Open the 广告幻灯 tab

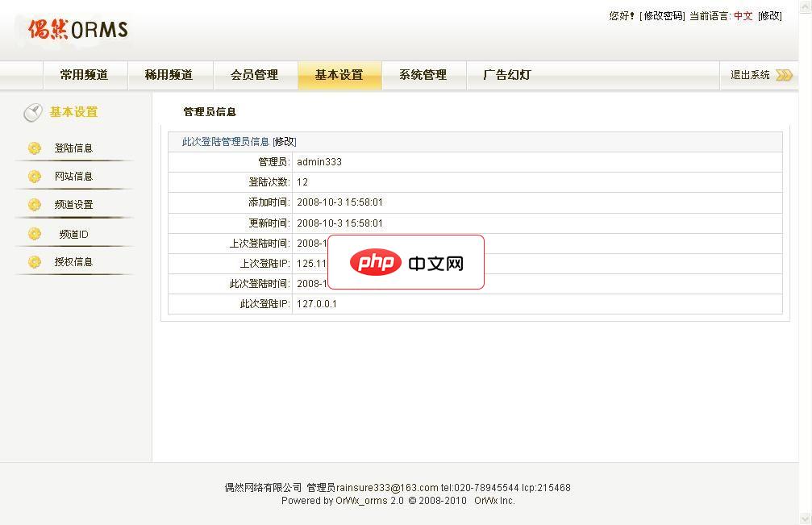click(507, 75)
